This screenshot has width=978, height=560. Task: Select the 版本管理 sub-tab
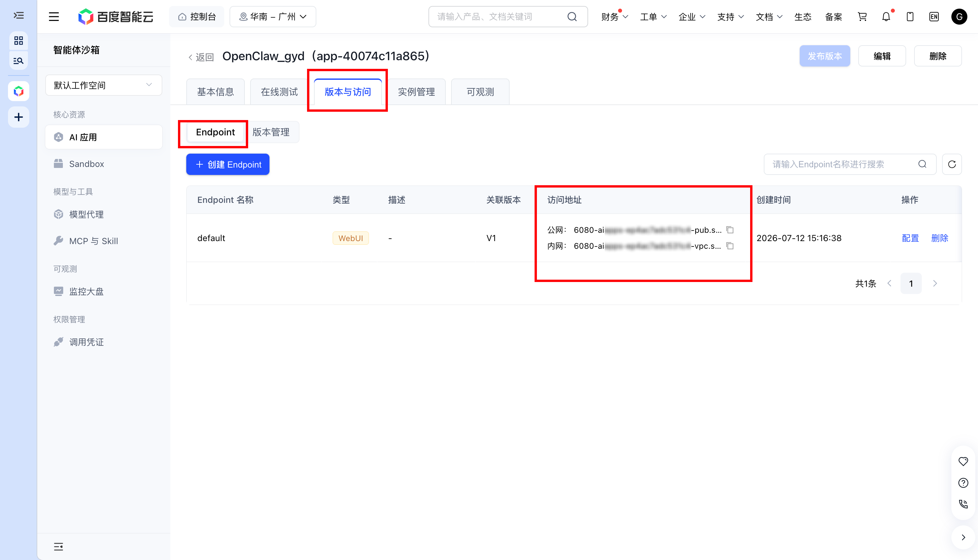click(x=271, y=132)
